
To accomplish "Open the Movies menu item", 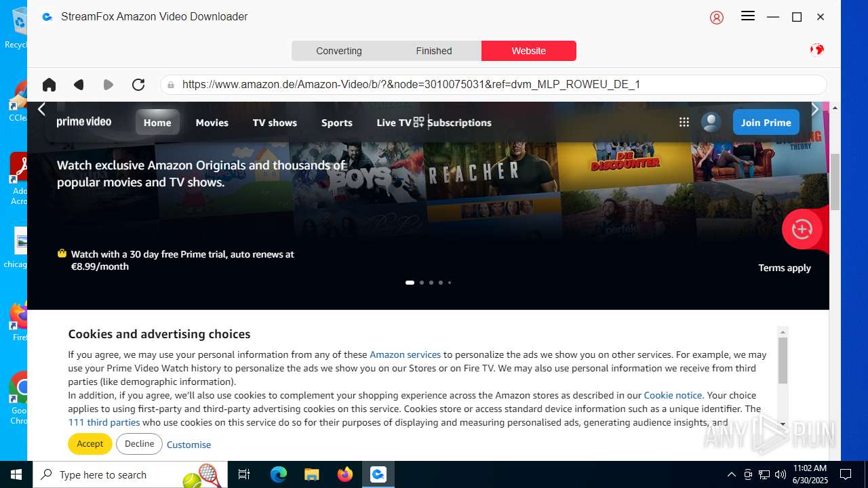I will click(212, 123).
